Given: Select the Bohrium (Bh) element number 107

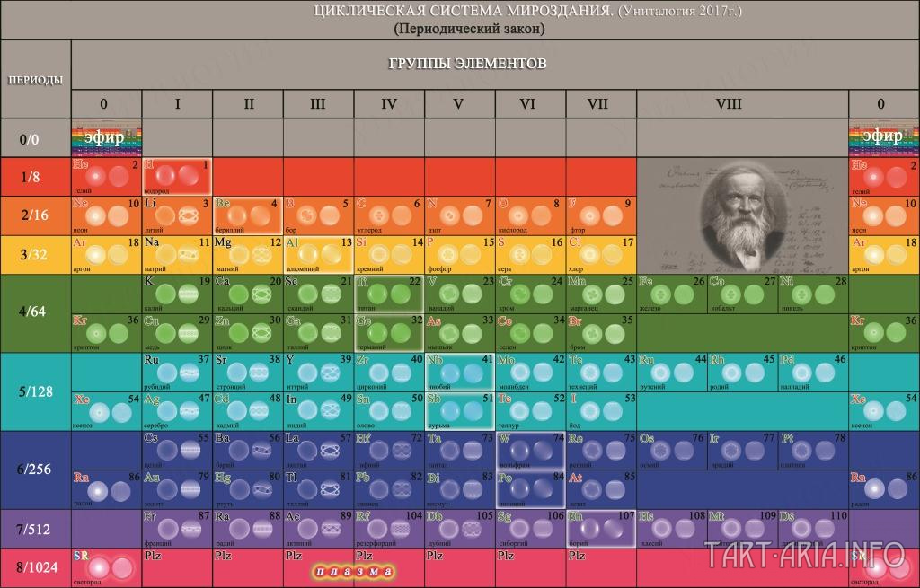Looking at the screenshot, I should click(x=601, y=528).
